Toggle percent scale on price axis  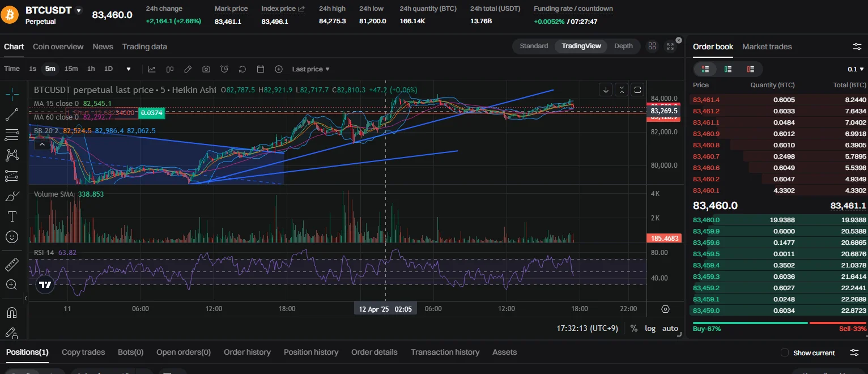[x=634, y=328]
